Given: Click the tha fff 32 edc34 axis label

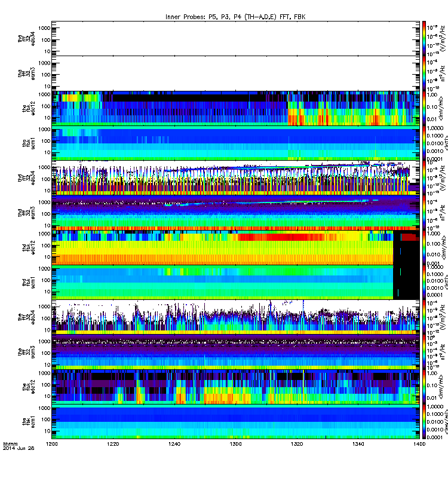Looking at the screenshot, I should click(26, 39).
